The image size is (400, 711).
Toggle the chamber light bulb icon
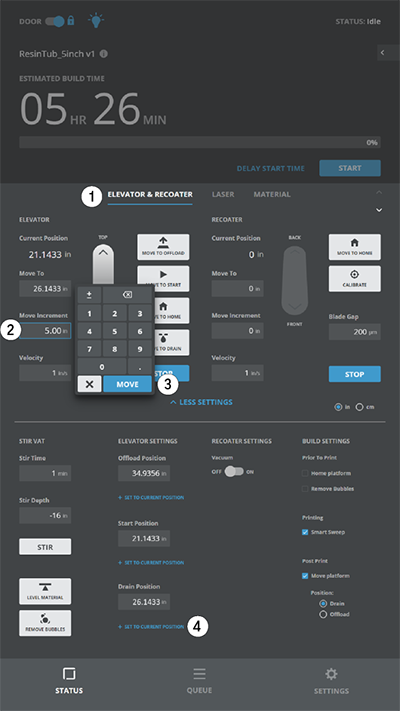tap(96, 20)
